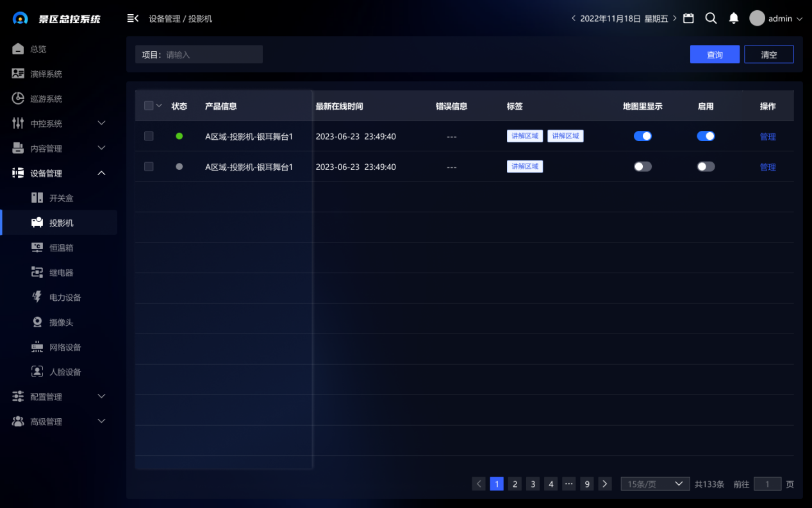This screenshot has height=508, width=812.
Task: Disable 启用 toggle for first projector row
Action: (706, 136)
